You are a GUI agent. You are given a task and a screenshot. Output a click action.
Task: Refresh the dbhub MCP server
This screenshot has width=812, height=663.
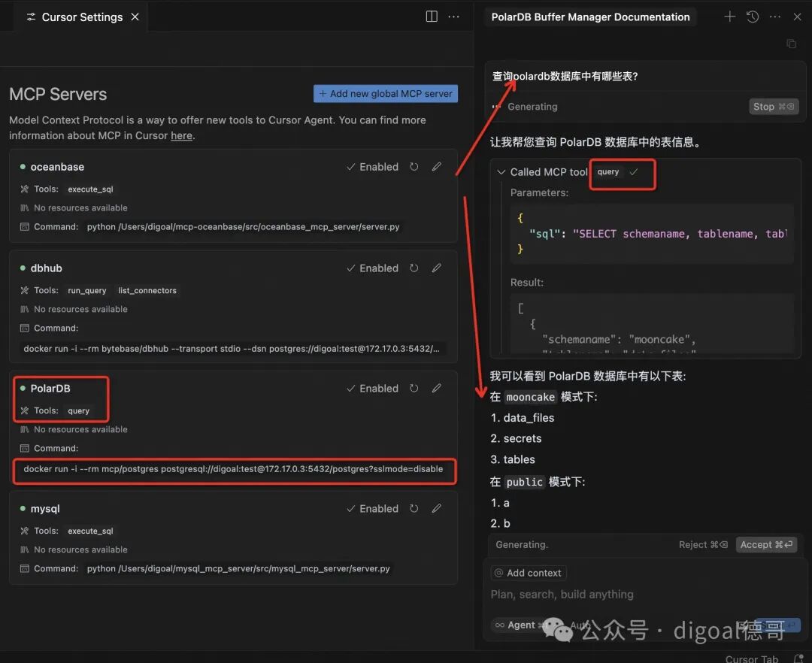[414, 268]
